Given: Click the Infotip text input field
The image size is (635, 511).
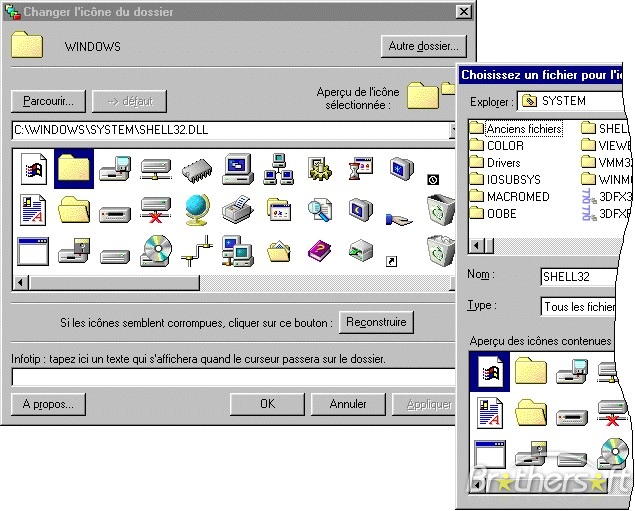Looking at the screenshot, I should pos(233,377).
